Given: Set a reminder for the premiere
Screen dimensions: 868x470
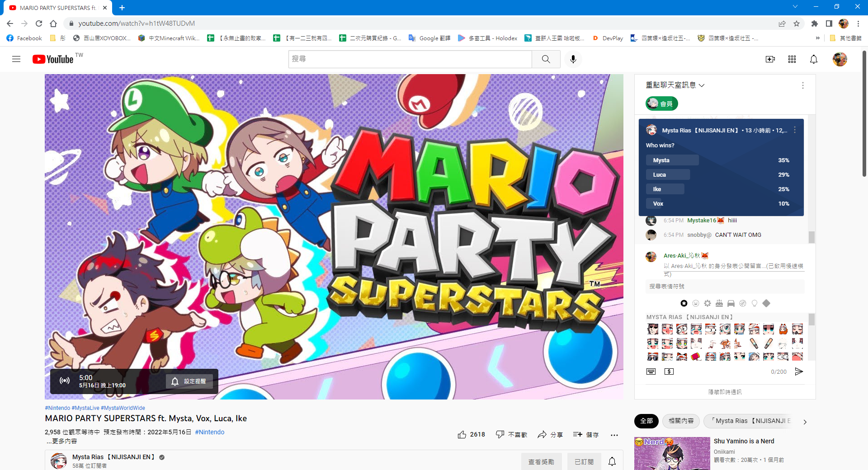Looking at the screenshot, I should coord(189,381).
